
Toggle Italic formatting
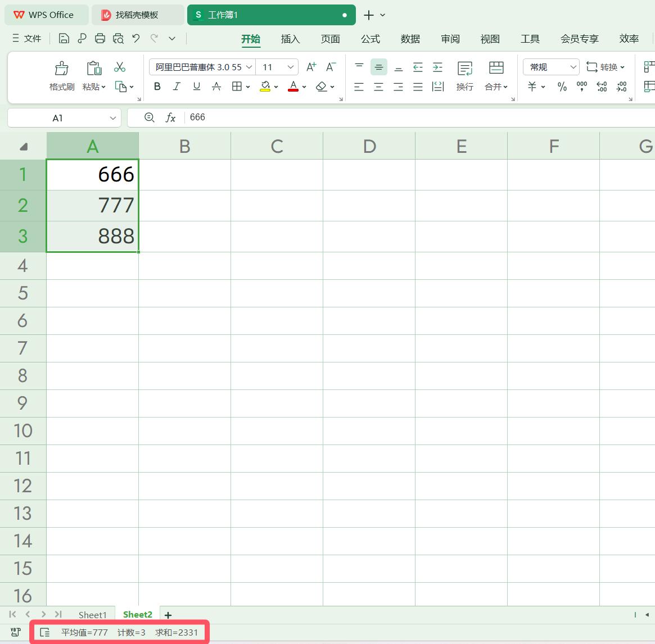177,87
